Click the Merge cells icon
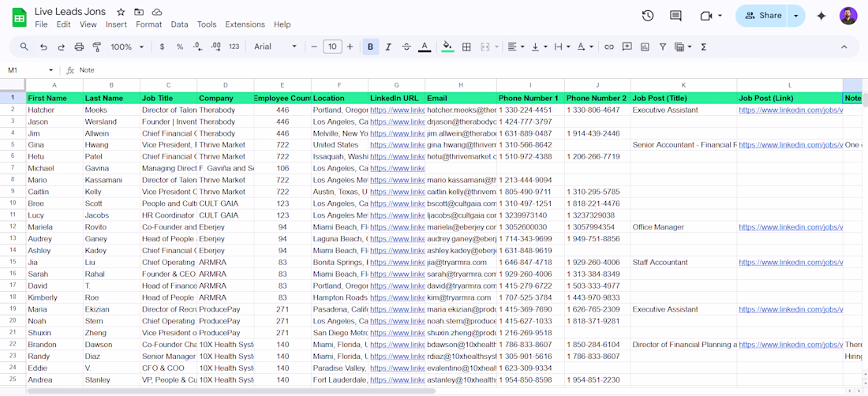 (x=485, y=47)
